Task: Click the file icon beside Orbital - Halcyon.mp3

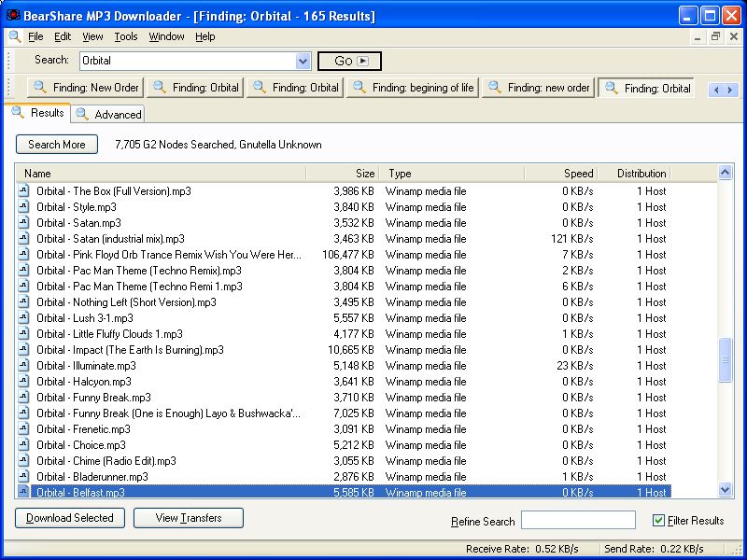Action: [24, 382]
